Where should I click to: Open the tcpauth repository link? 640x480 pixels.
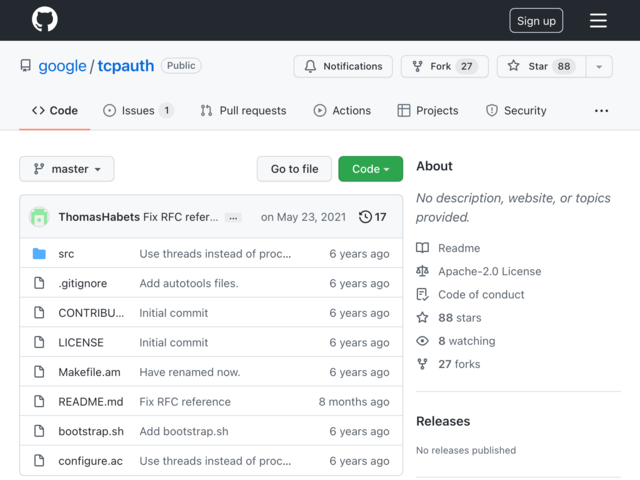(x=126, y=66)
